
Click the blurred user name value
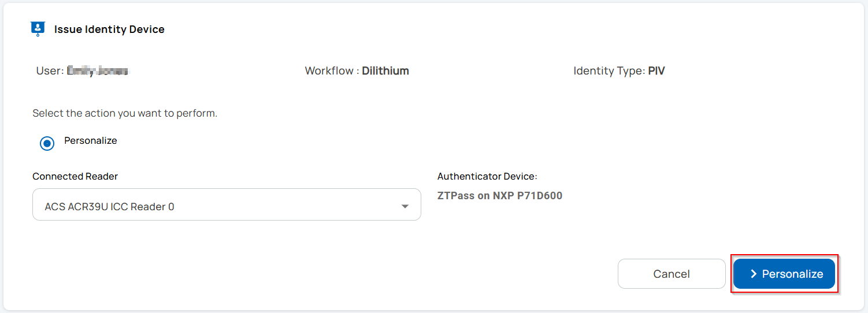(98, 71)
